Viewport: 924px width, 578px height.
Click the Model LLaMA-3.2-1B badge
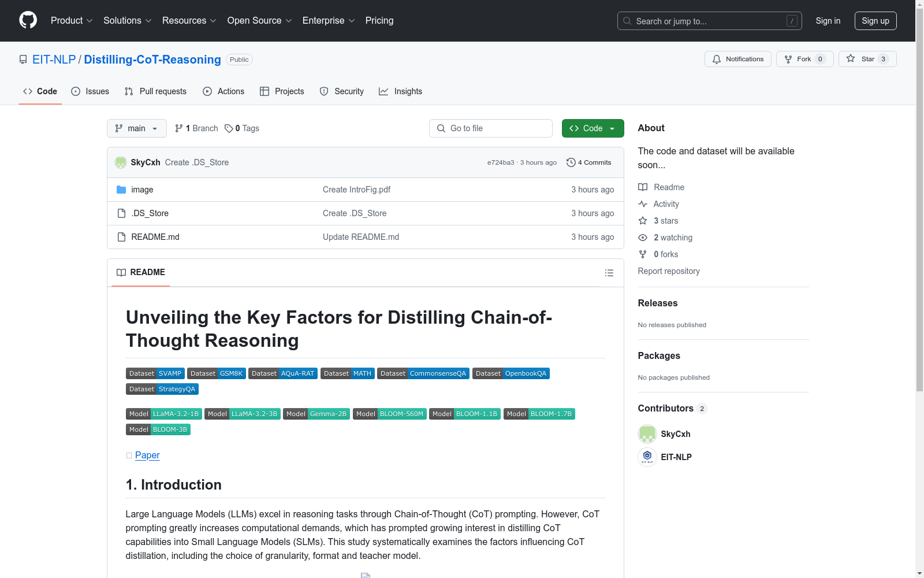pos(164,414)
